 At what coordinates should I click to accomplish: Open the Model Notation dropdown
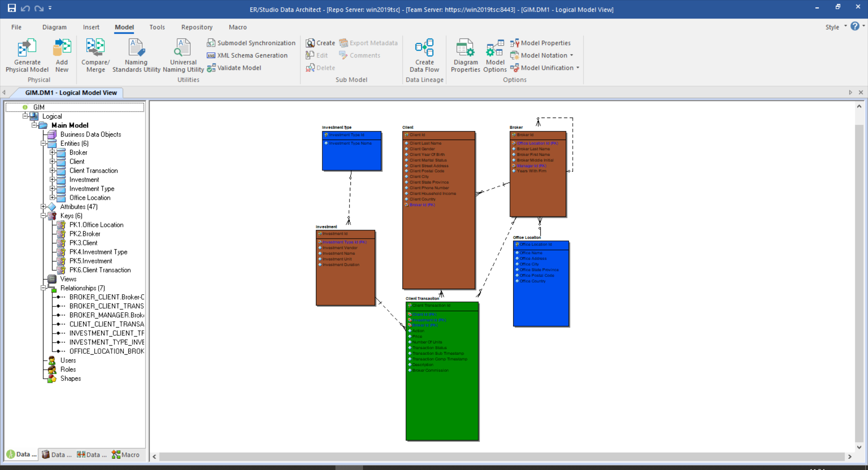[x=542, y=55]
